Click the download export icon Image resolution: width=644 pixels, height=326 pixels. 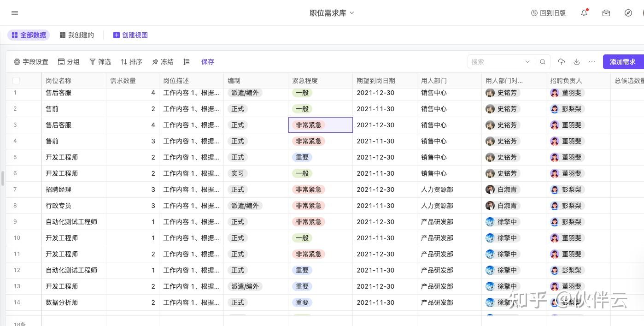[576, 62]
